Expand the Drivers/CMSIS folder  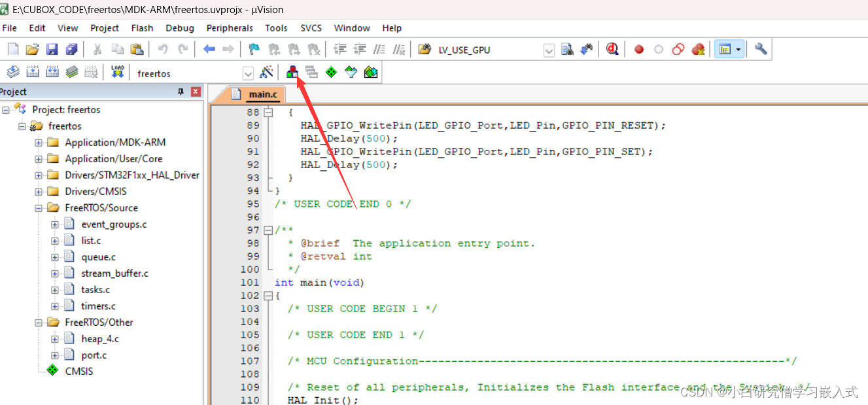(x=39, y=192)
